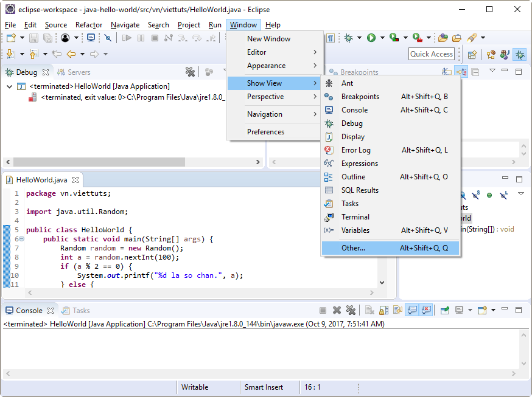Switch to the Servers tab

(x=74, y=72)
